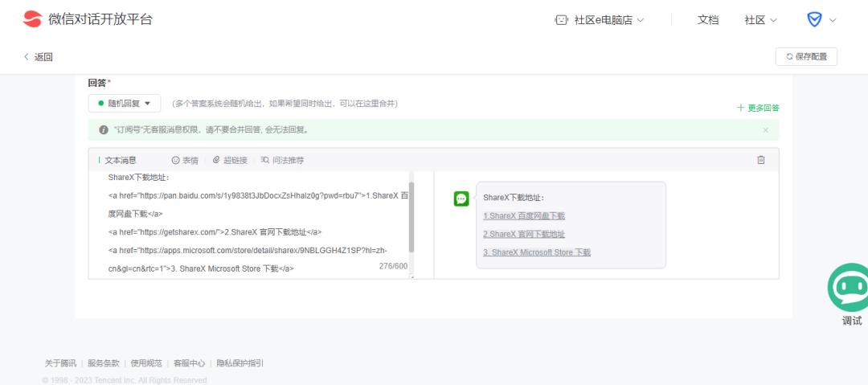868x385 pixels.
Task: Open footer link 服务条款
Action: tap(104, 363)
